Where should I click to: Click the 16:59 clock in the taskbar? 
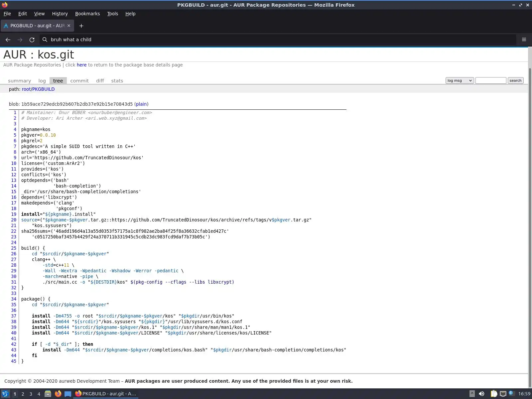point(524,394)
